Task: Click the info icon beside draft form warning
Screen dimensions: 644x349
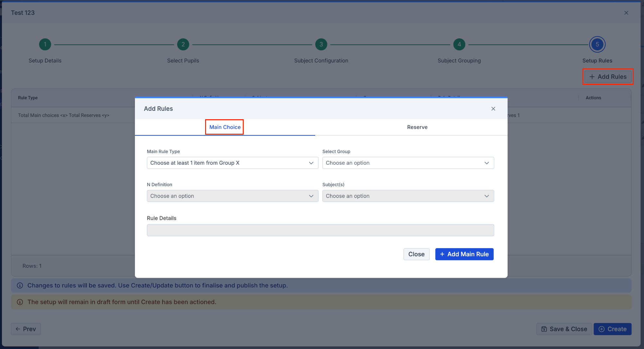Action: coord(20,302)
